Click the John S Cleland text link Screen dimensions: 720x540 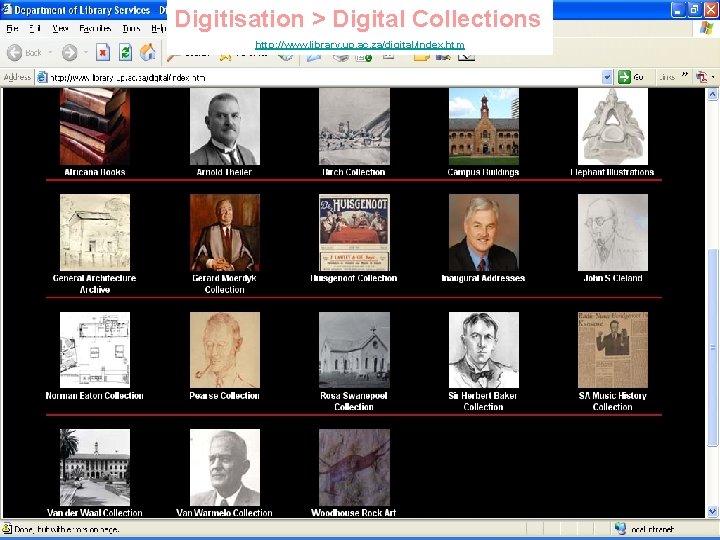(x=613, y=278)
